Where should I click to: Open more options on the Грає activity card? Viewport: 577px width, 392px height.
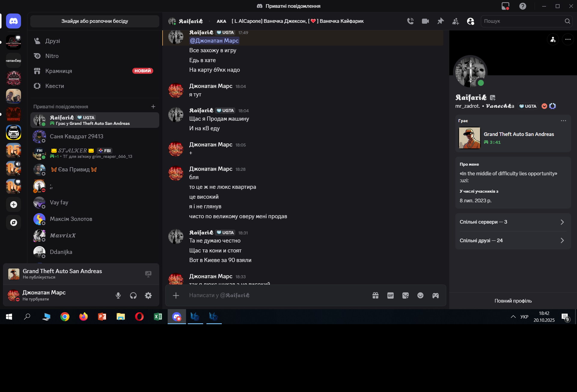pyautogui.click(x=563, y=121)
